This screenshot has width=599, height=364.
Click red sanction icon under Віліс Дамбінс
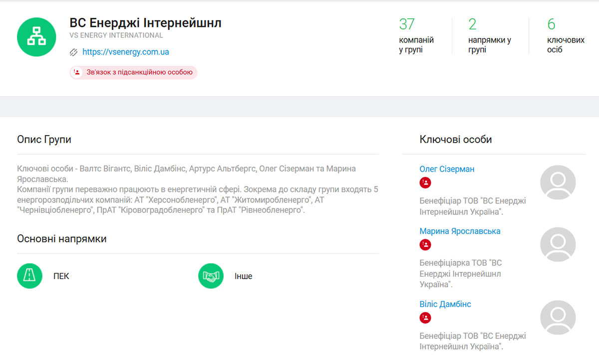(425, 318)
